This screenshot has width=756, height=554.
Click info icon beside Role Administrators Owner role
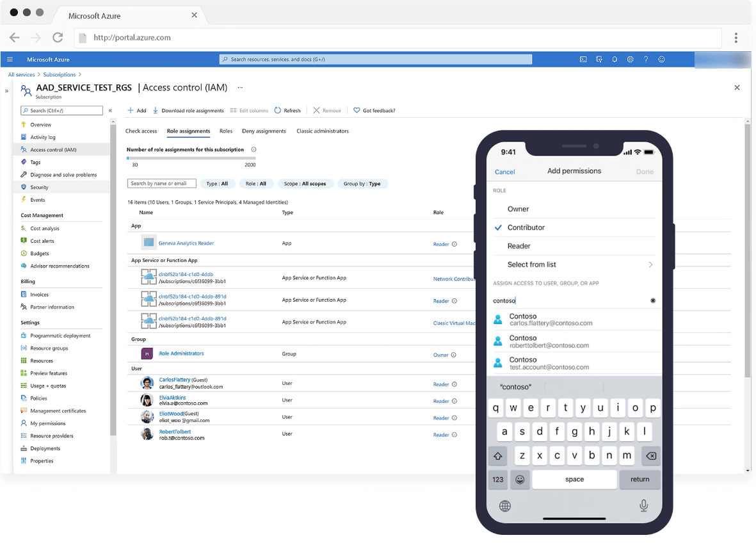pos(454,355)
